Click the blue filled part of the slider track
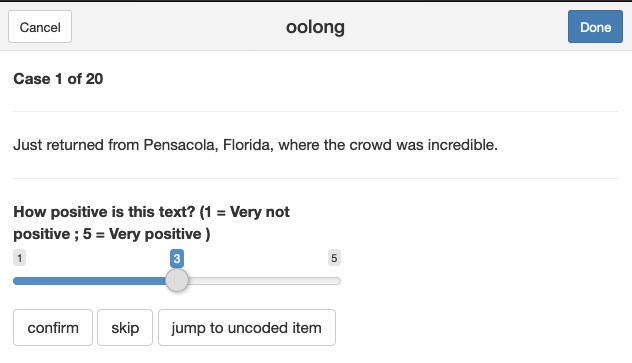Image resolution: width=632 pixels, height=363 pixels. (x=89, y=281)
